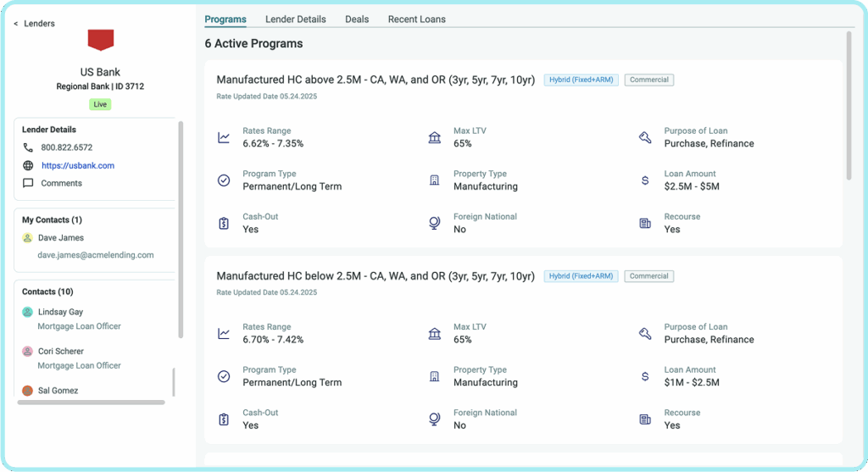Click the programs list vertical scrollbar
Viewport: 868px width, 472px height.
849,105
